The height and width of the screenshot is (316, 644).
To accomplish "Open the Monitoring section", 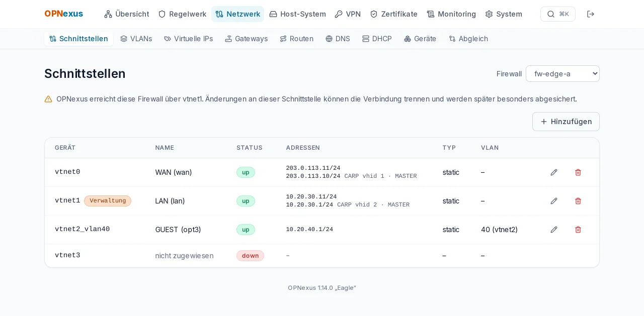I will [451, 14].
